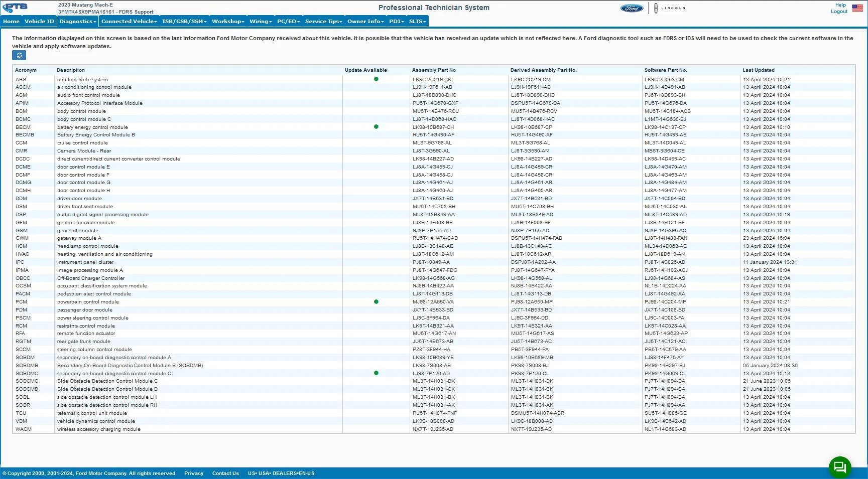Image resolution: width=868 pixels, height=479 pixels.
Task: Click the PCM update available green dot
Action: [376, 302]
